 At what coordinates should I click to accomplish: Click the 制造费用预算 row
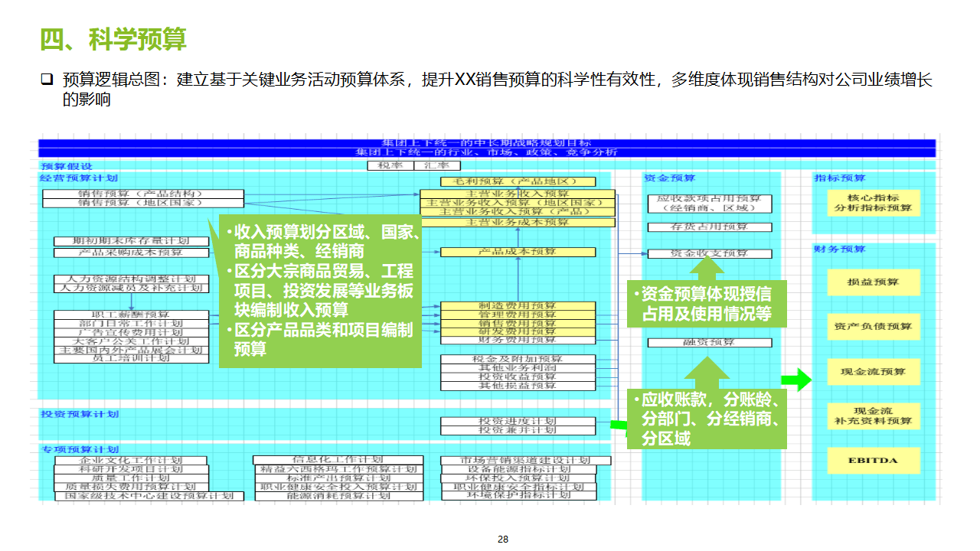(x=518, y=306)
